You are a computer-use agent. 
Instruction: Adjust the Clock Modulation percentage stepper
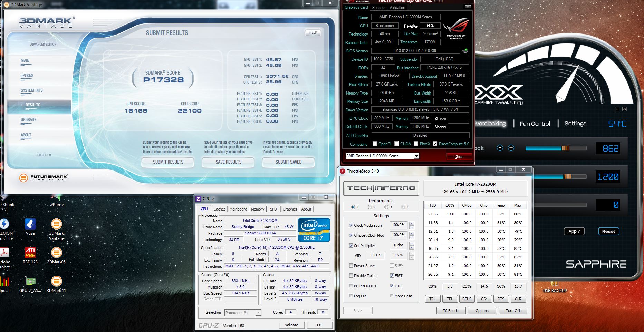click(412, 225)
